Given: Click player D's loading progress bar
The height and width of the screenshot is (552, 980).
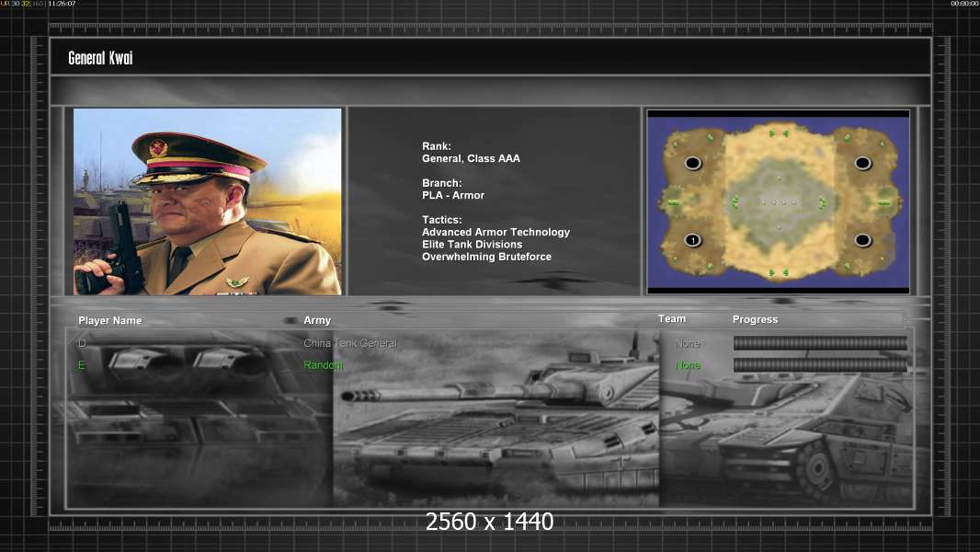Looking at the screenshot, I should [x=820, y=342].
